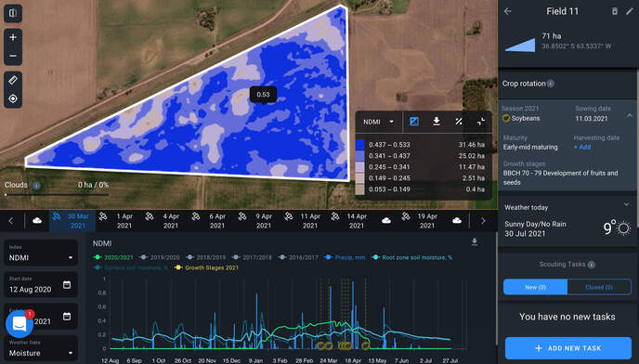639x364 pixels.
Task: Switch to Closed (0) scouting tab
Action: (x=599, y=287)
